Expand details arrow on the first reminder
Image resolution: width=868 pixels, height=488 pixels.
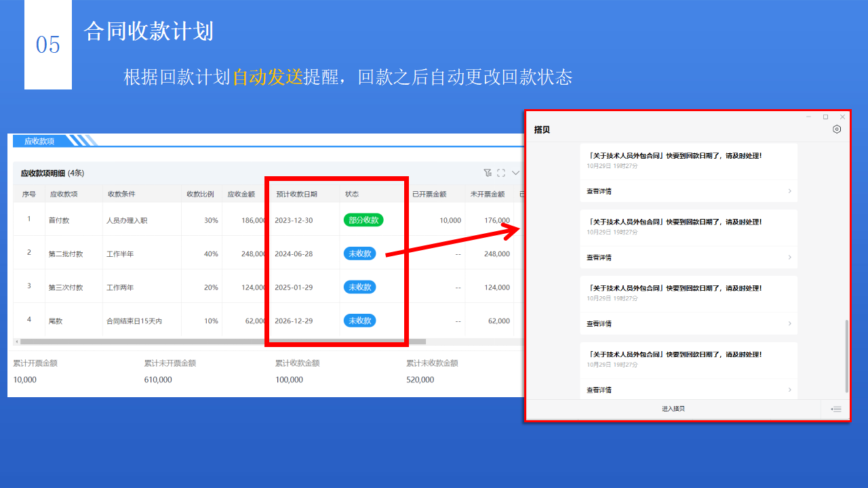[789, 190]
